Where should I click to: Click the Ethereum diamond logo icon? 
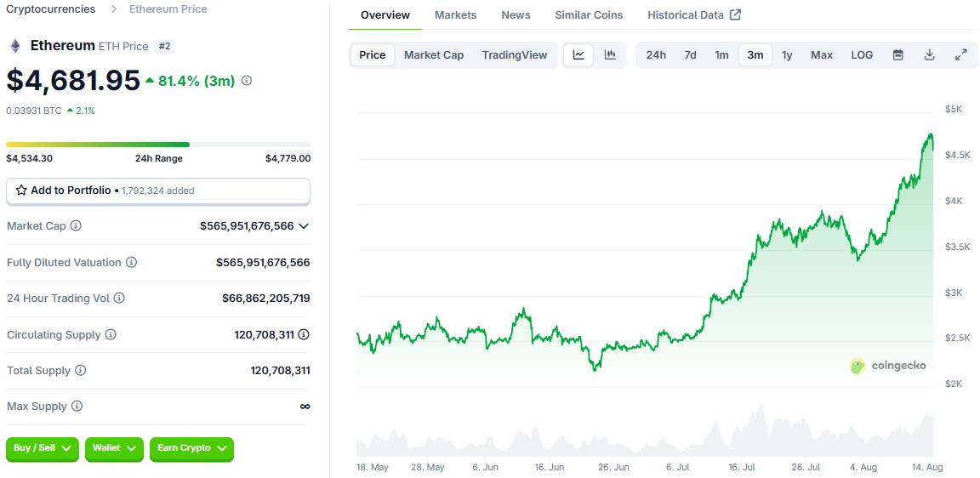click(14, 46)
